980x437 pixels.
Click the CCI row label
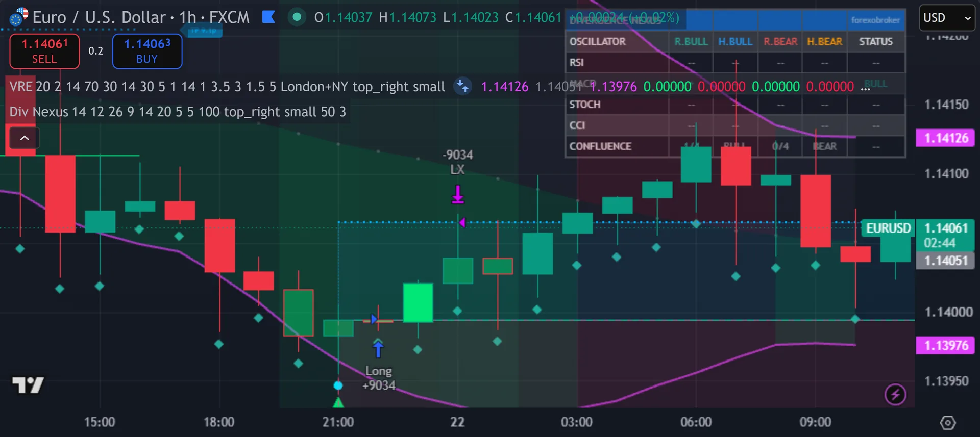pyautogui.click(x=577, y=125)
